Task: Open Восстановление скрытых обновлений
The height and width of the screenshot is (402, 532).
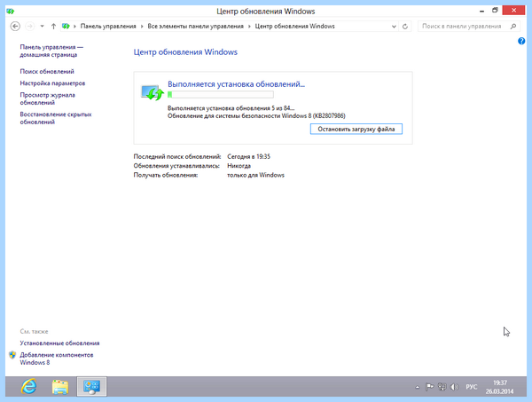Action: coord(56,118)
